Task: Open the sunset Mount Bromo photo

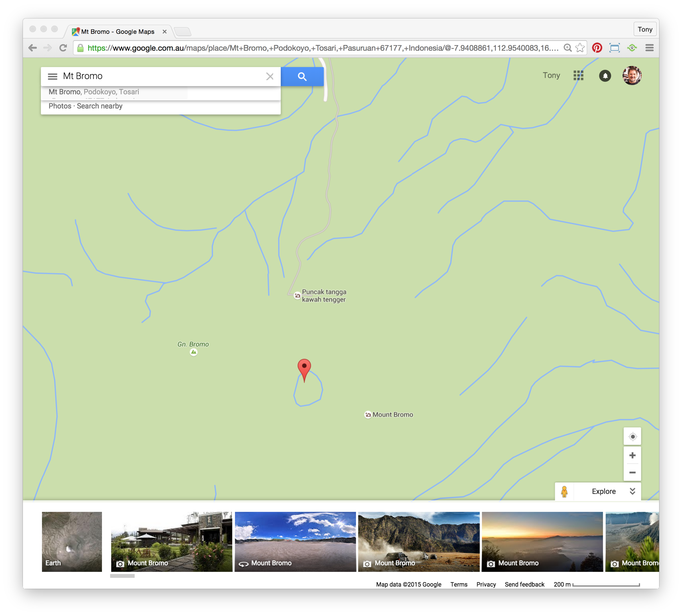Action: pyautogui.click(x=542, y=542)
